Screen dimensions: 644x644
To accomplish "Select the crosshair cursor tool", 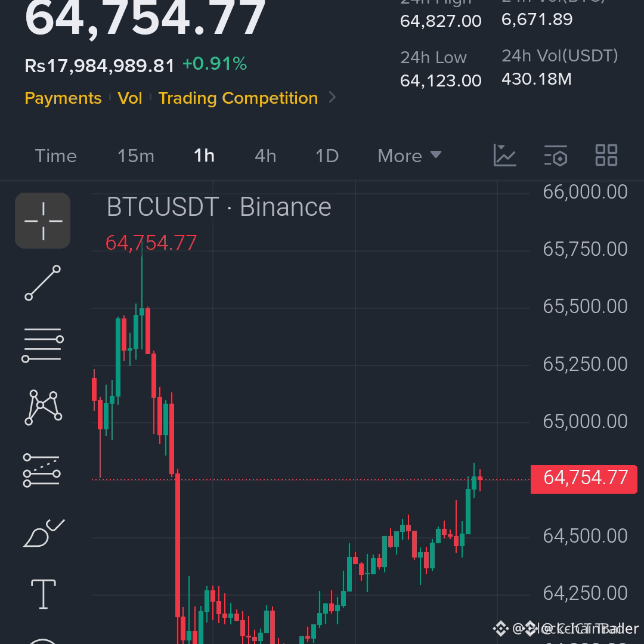I will 43,221.
